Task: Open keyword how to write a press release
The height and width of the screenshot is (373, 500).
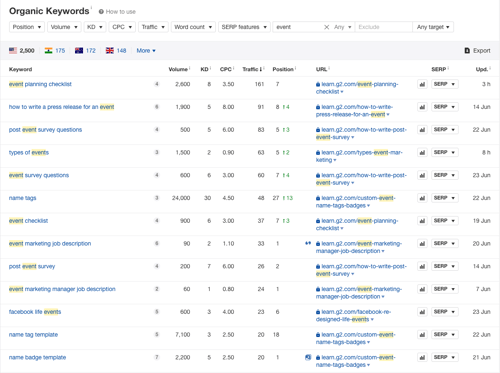Action: 61,107
